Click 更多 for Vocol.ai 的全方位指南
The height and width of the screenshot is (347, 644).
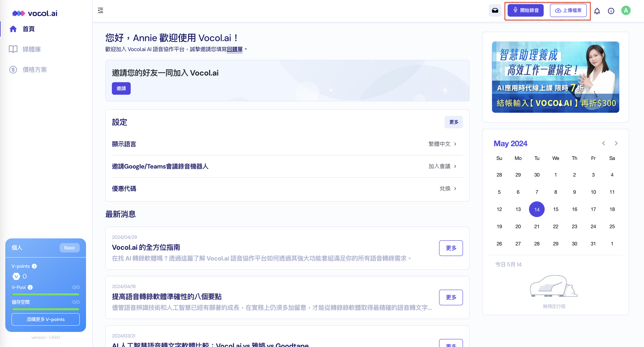451,248
